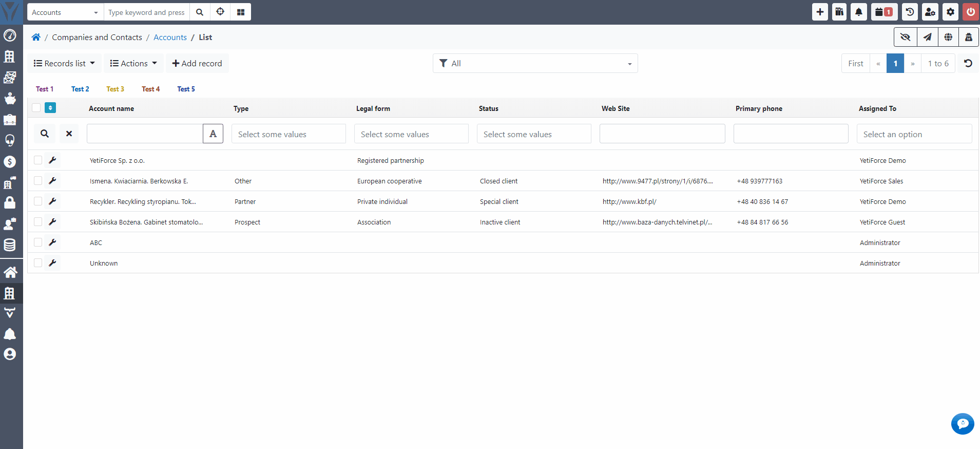Open the Status filter select
This screenshot has height=449, width=980.
(534, 134)
